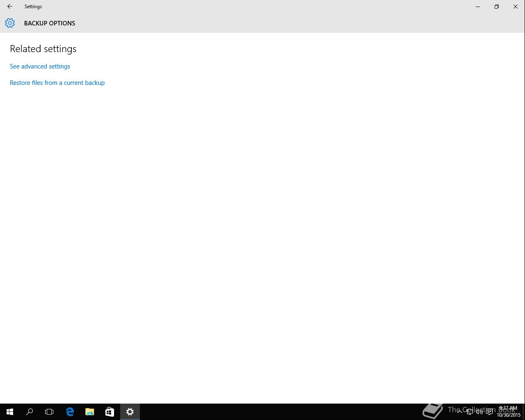Open Windows Store from taskbar
525x420 pixels.
110,412
